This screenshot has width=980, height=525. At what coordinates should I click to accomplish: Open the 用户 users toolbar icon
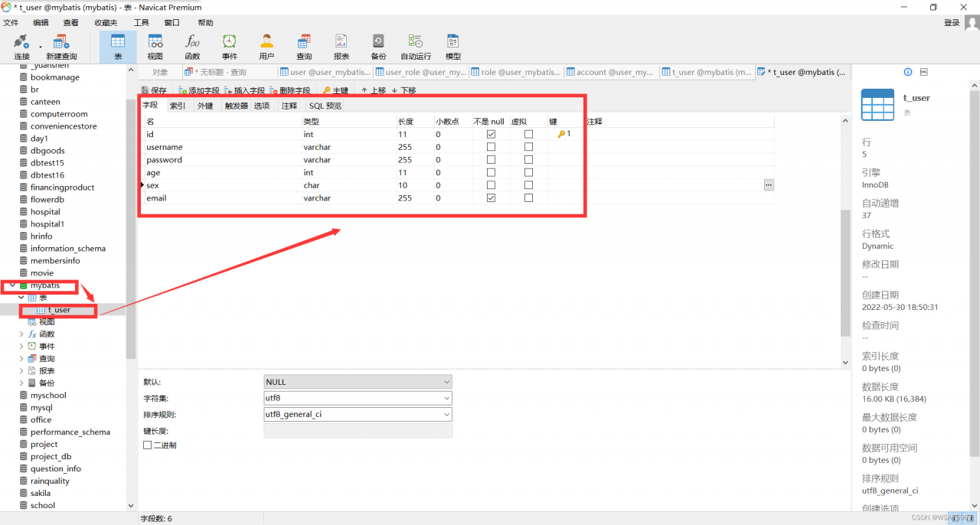coord(266,47)
